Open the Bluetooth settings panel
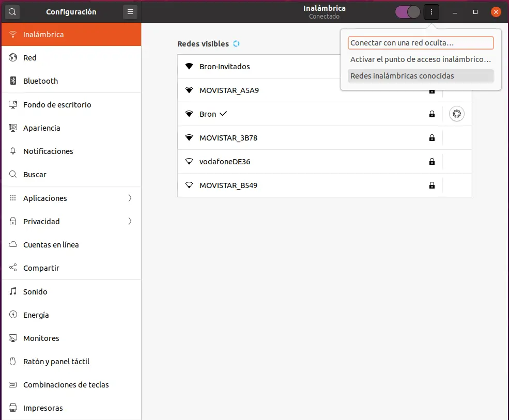The height and width of the screenshot is (420, 509). pos(71,81)
